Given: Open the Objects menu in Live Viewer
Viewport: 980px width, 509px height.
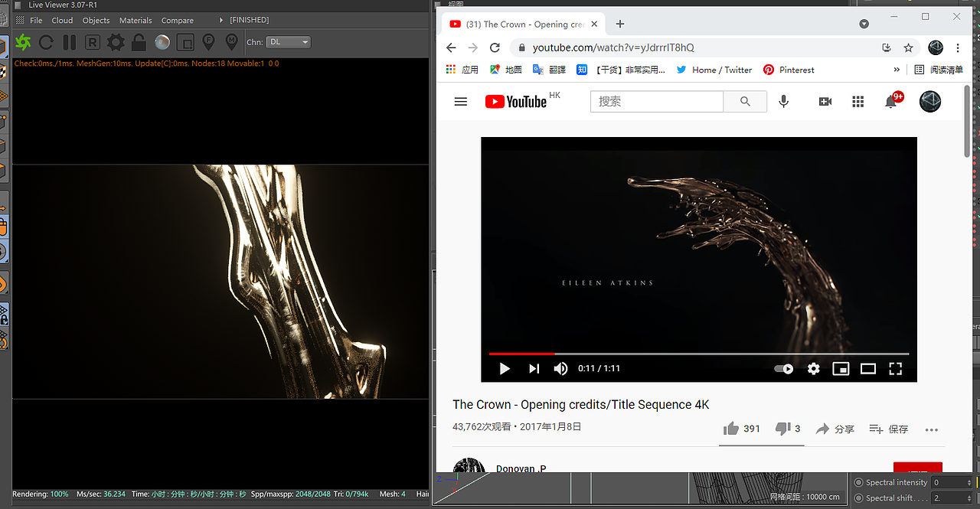Looking at the screenshot, I should point(96,20).
